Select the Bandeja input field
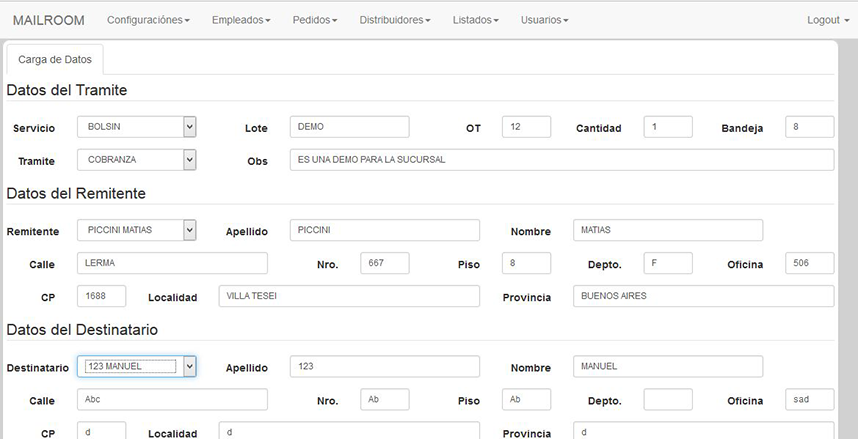The width and height of the screenshot is (858, 439). (x=810, y=127)
